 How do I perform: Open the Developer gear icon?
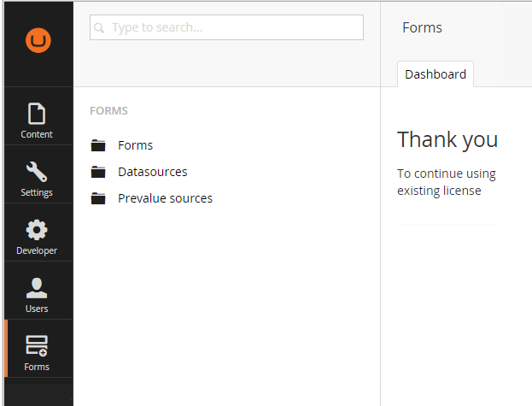pyautogui.click(x=37, y=230)
